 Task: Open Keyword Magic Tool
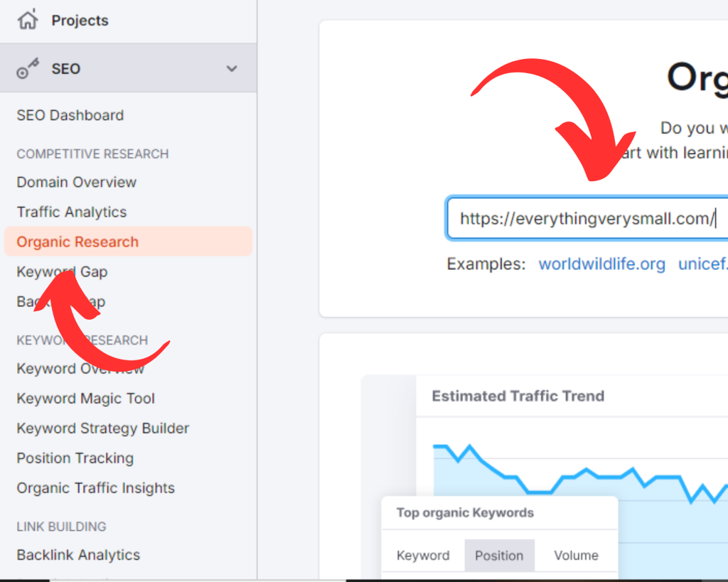click(85, 399)
